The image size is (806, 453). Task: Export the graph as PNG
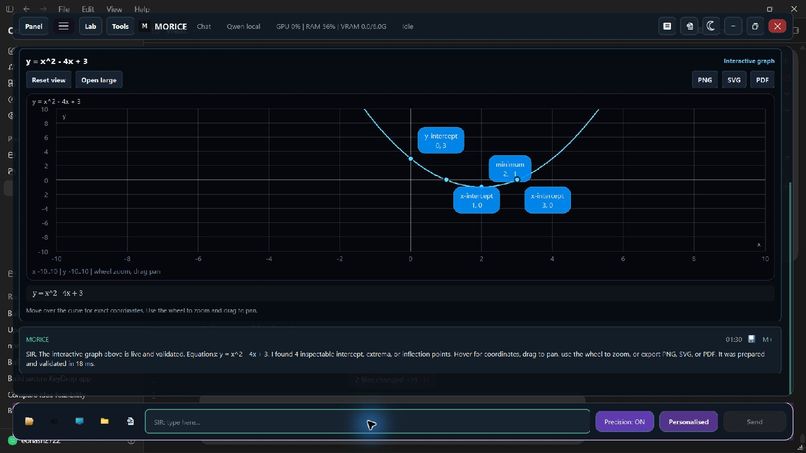coord(705,80)
